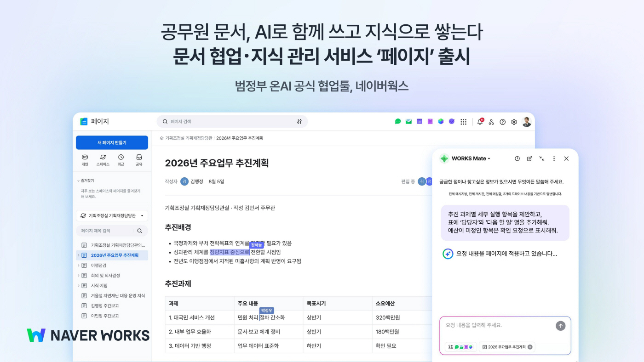The height and width of the screenshot is (362, 644).
Task: Expand the 회의 및 의사결정 tree chevron
Action: pos(79,276)
